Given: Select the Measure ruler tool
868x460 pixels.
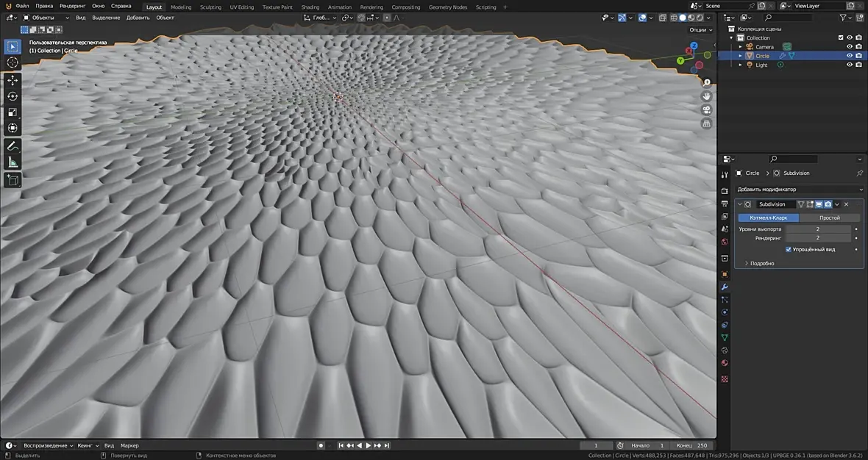Looking at the screenshot, I should coord(13,162).
